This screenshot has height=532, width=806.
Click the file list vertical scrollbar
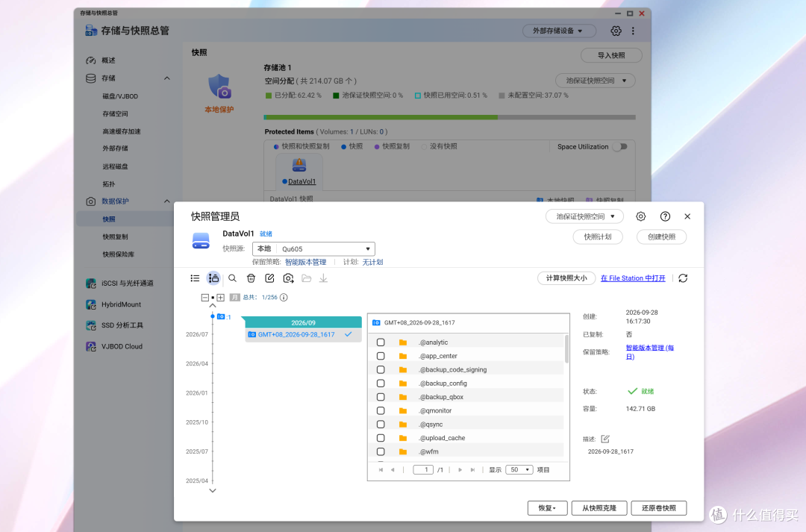tap(567, 349)
